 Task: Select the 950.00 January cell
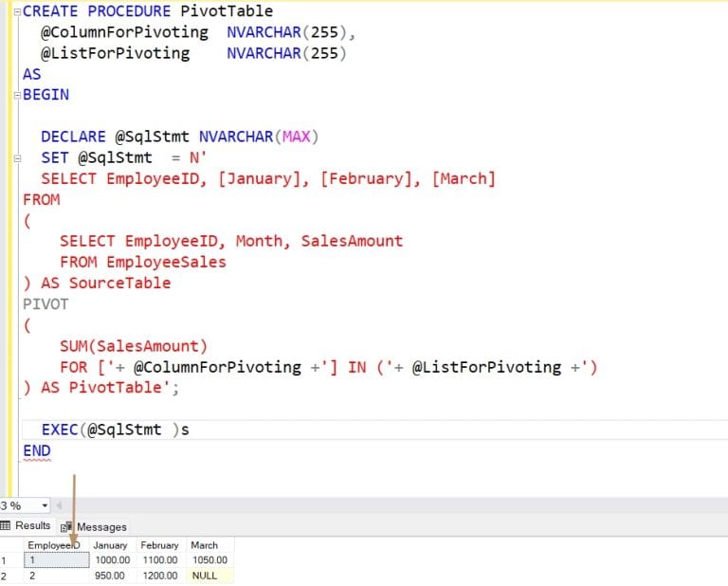[113, 576]
